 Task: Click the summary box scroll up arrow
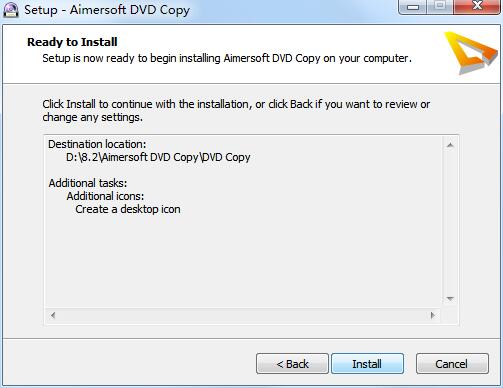point(450,145)
